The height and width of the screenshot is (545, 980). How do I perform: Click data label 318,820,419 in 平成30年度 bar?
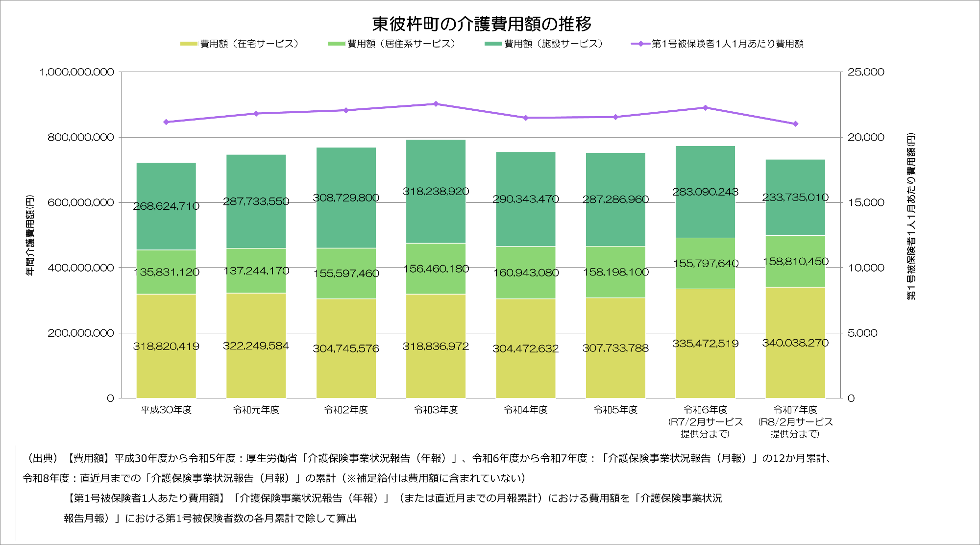(x=166, y=347)
